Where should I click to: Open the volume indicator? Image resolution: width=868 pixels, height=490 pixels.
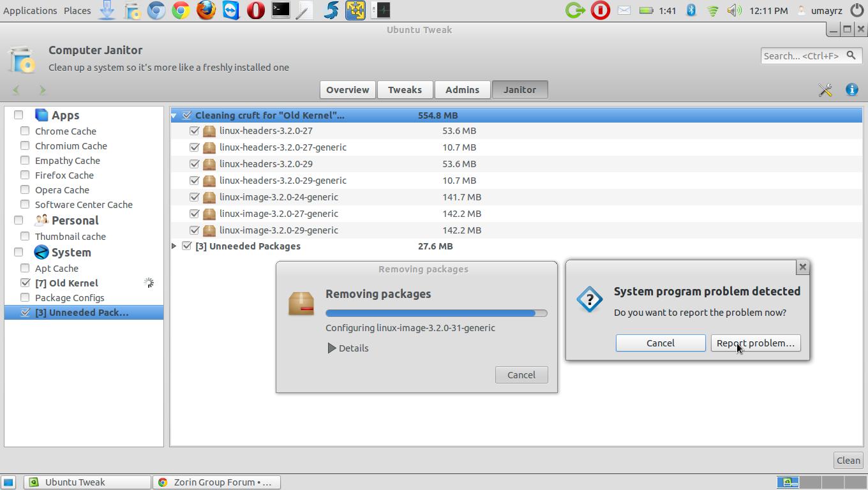(734, 10)
